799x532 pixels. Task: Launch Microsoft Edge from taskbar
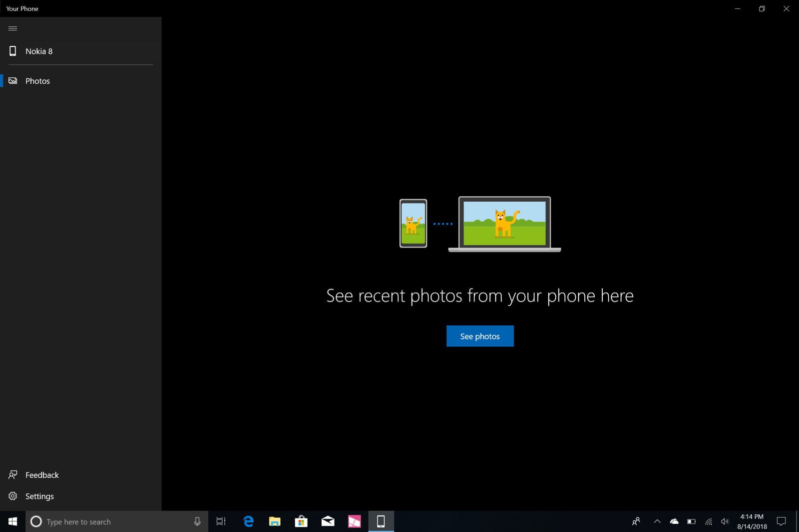click(x=248, y=522)
